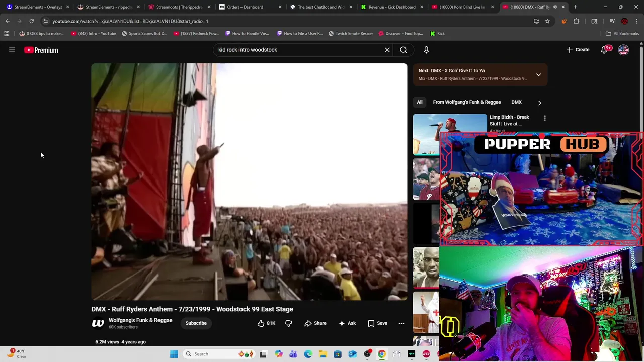644x362 pixels.
Task: Open Wolfgang's Funk & Reggae channel avatar
Action: [x=98, y=323]
